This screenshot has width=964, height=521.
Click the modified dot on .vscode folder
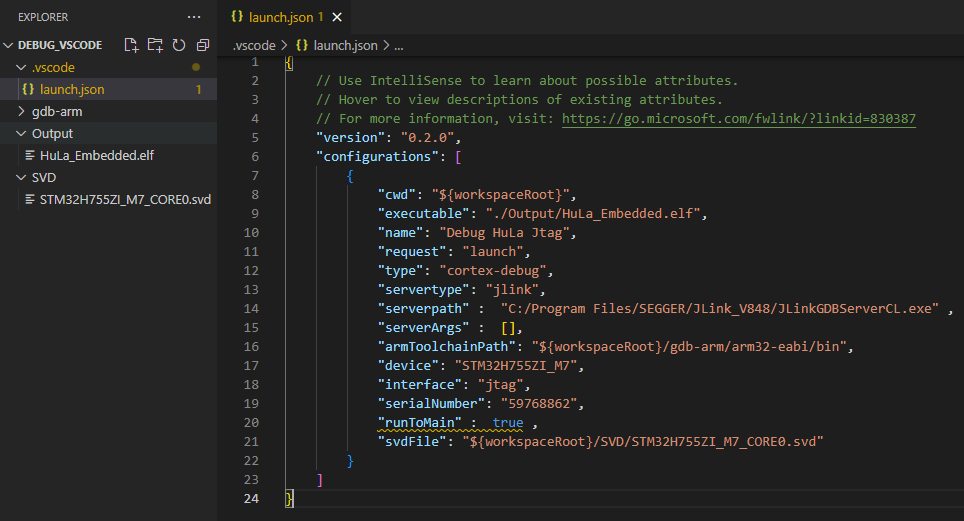(196, 67)
